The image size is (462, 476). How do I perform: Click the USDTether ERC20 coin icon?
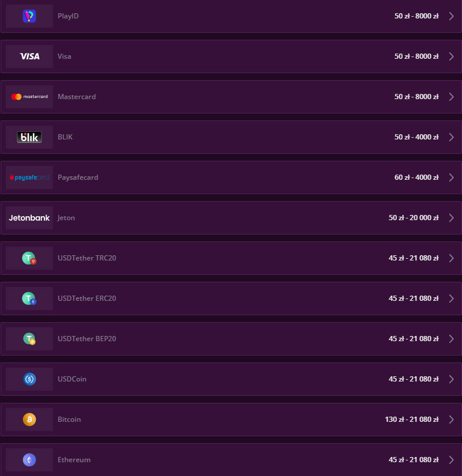pyautogui.click(x=29, y=299)
